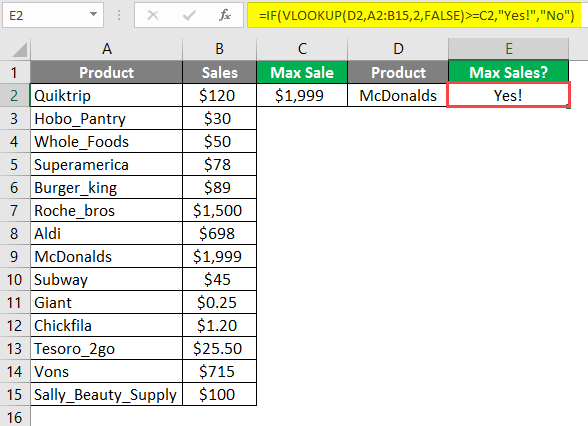Screen dimensions: 588x426
Task: Click the 'Product' header cell in column A
Action: tap(106, 72)
